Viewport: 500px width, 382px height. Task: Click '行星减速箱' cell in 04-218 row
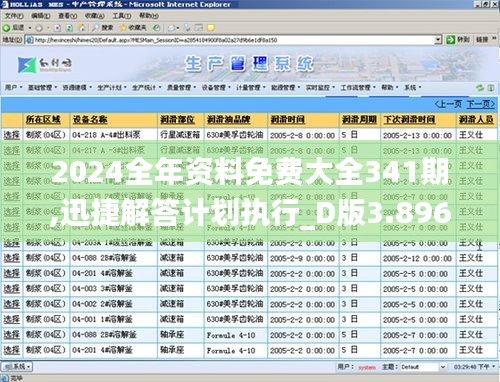(x=180, y=135)
